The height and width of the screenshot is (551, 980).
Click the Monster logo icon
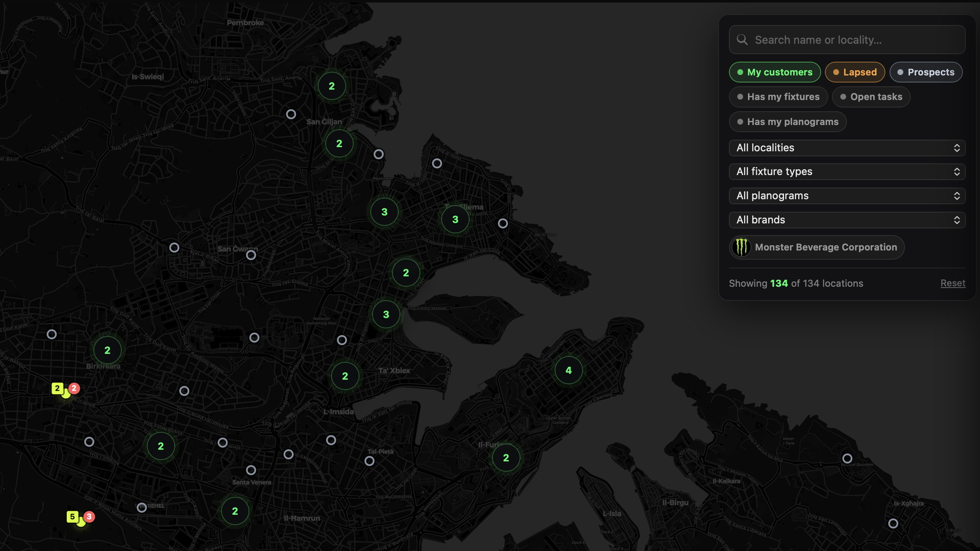click(x=741, y=247)
